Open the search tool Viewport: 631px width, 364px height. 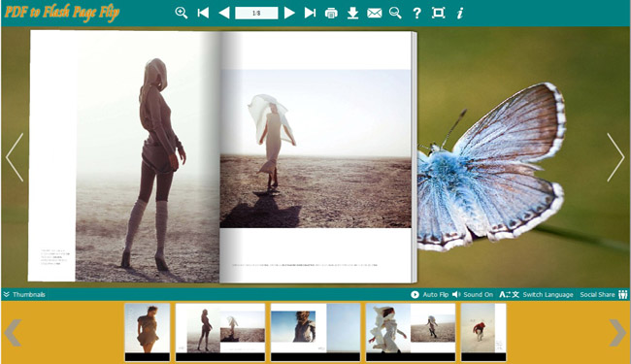(x=395, y=13)
